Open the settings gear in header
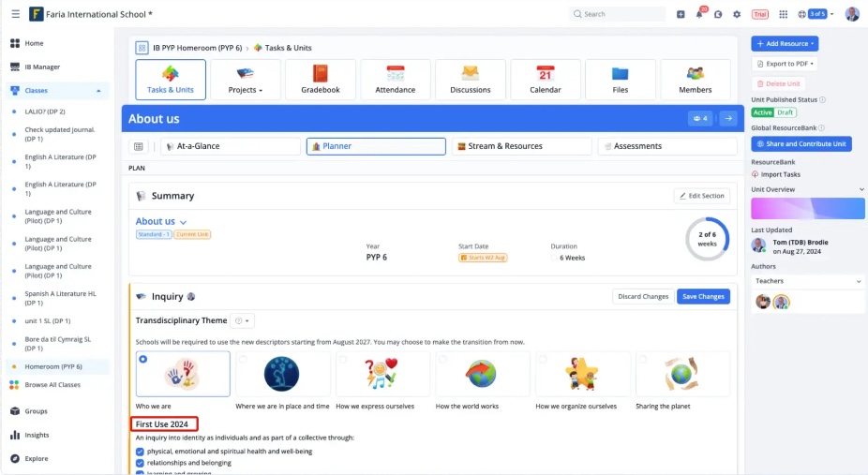Viewport: 868px width, 475px height. pos(737,14)
